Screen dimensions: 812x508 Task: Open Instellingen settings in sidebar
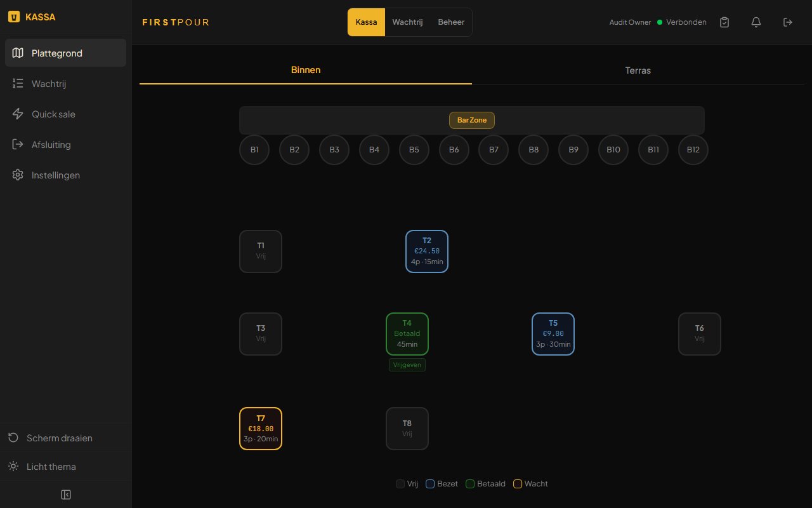point(66,175)
